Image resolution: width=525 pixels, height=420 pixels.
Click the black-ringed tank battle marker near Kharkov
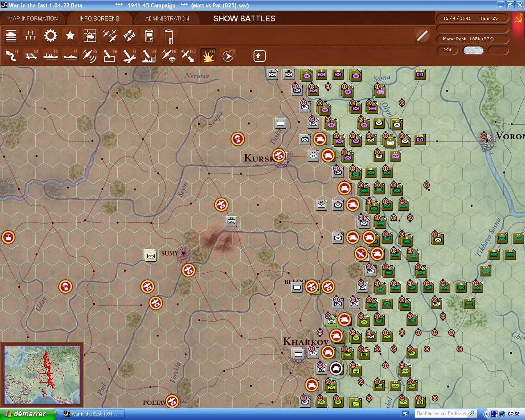(x=336, y=369)
